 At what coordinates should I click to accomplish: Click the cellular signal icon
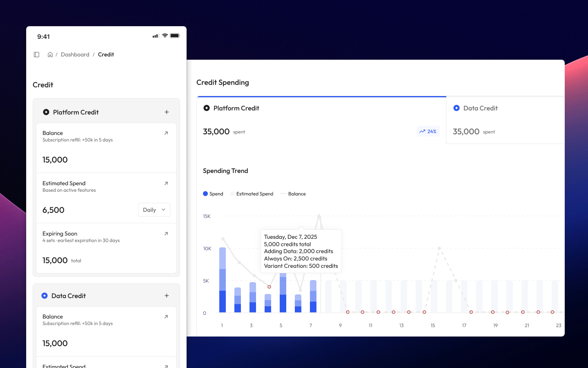156,36
